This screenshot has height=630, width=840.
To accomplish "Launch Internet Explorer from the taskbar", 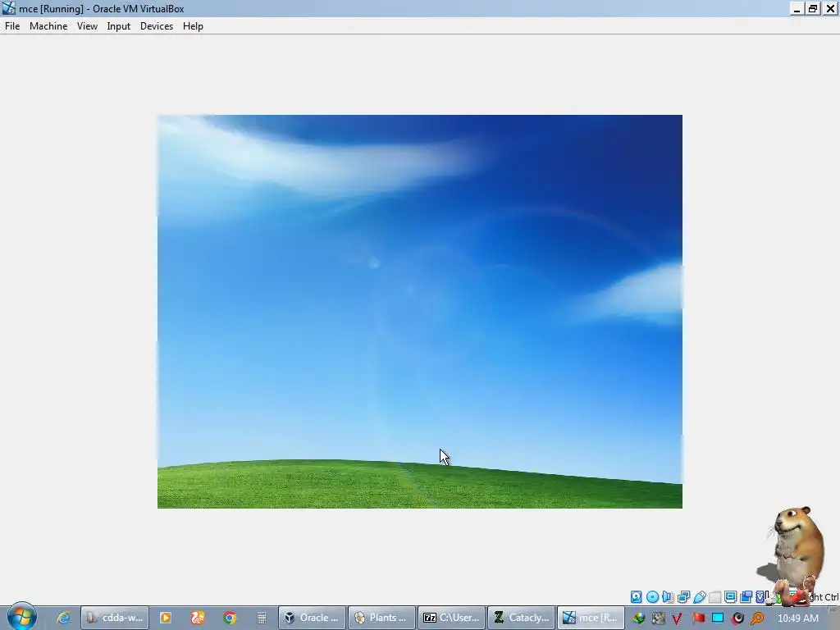I will tap(63, 618).
